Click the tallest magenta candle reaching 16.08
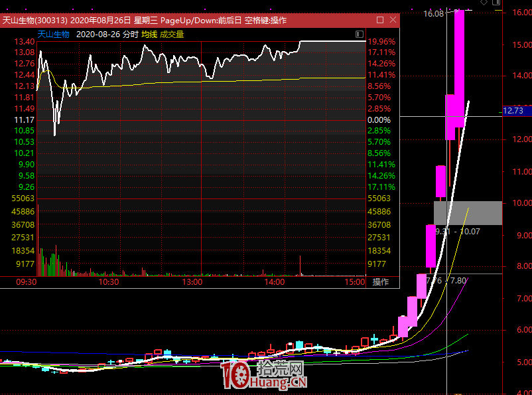 [460, 69]
